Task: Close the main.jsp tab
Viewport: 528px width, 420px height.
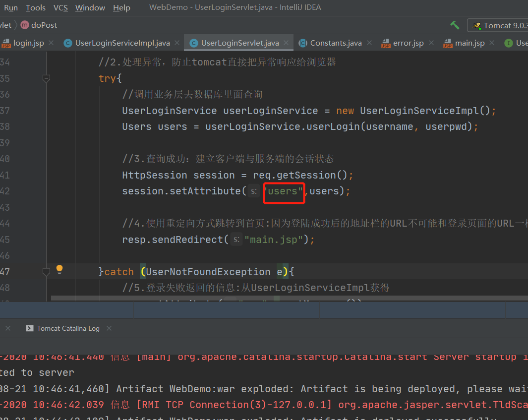Action: [x=492, y=43]
